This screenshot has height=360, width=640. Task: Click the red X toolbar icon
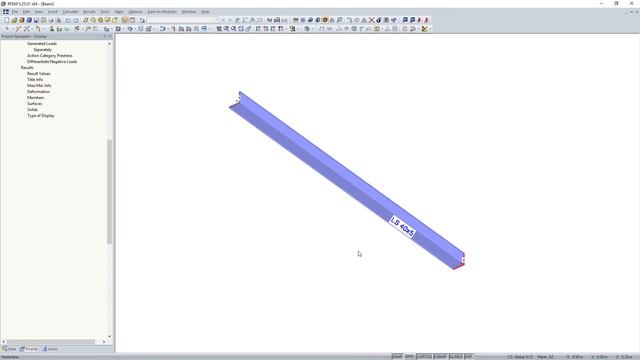pos(371,20)
